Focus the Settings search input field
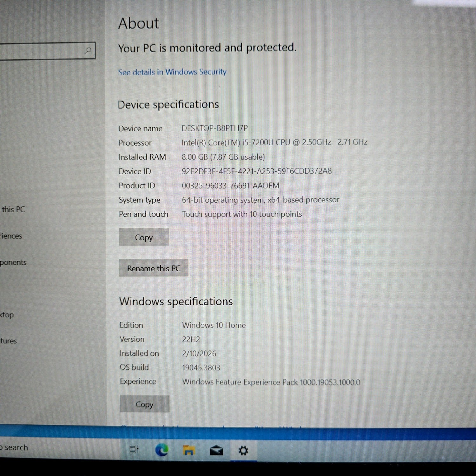The height and width of the screenshot is (476, 476). pyautogui.click(x=41, y=51)
